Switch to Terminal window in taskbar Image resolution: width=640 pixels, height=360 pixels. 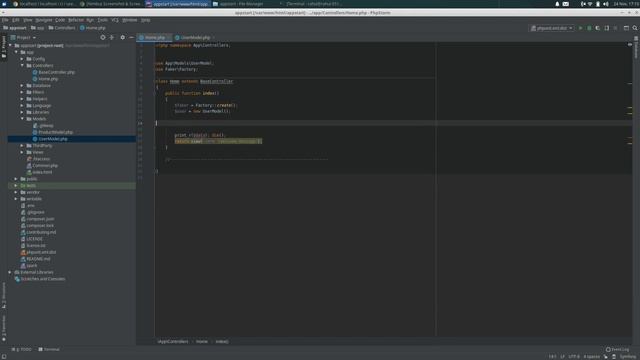pos(311,4)
